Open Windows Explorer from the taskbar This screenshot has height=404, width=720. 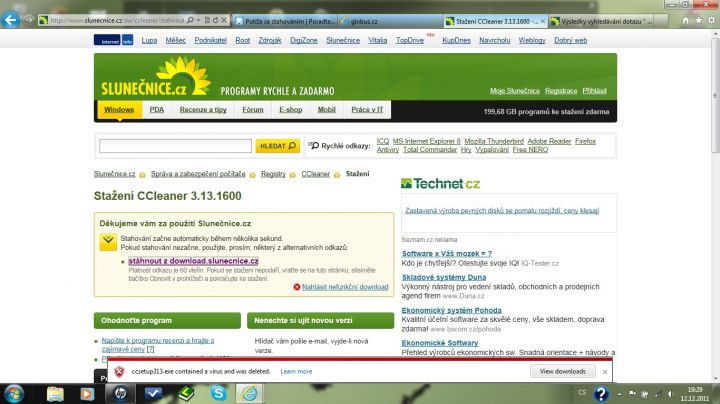pyautogui.click(x=55, y=394)
